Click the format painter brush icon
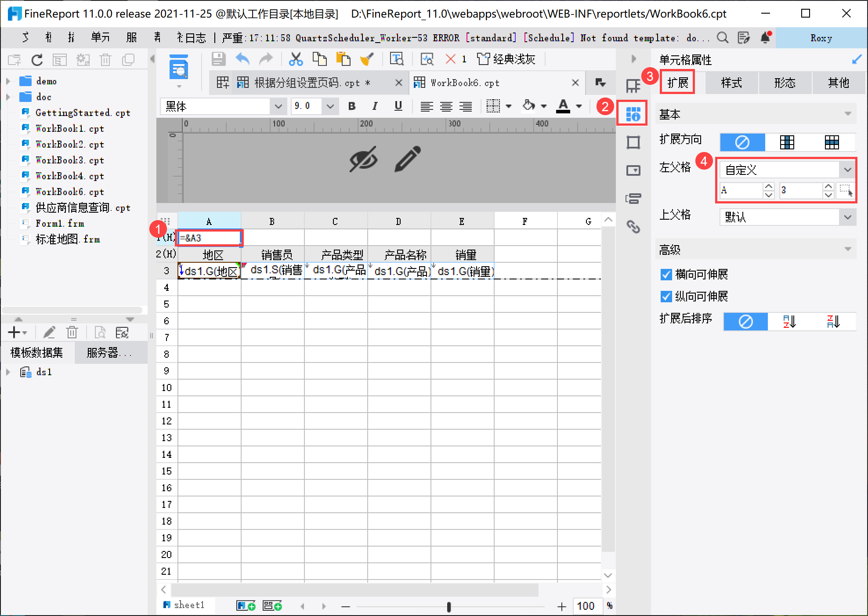The width and height of the screenshot is (868, 616). [366, 59]
